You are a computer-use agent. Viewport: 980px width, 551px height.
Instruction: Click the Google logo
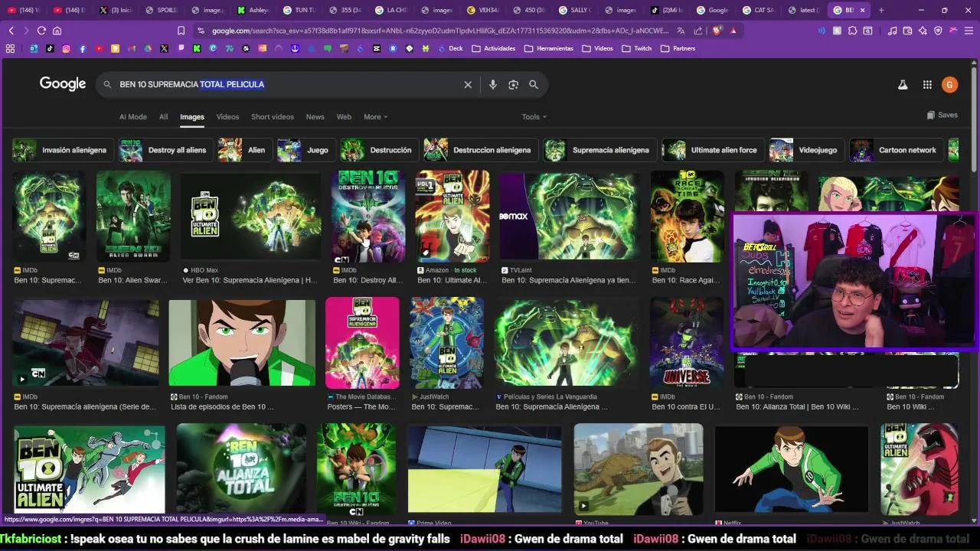coord(63,84)
